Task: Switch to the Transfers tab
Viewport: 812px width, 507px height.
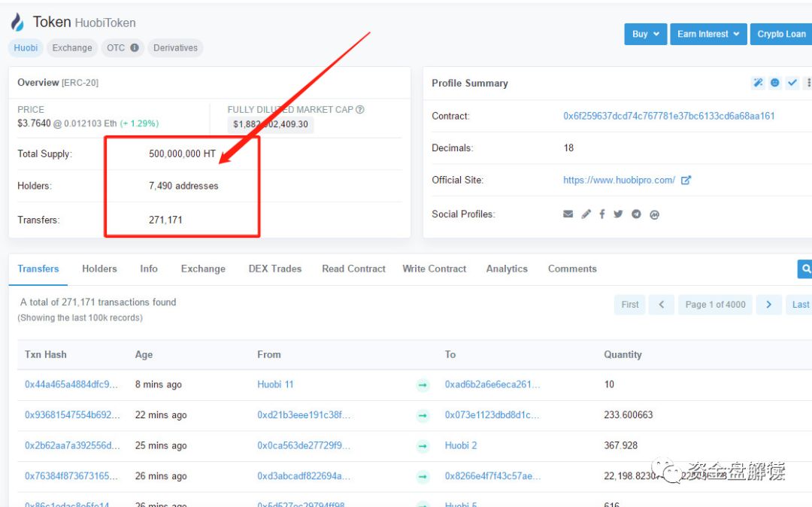Action: (x=38, y=269)
